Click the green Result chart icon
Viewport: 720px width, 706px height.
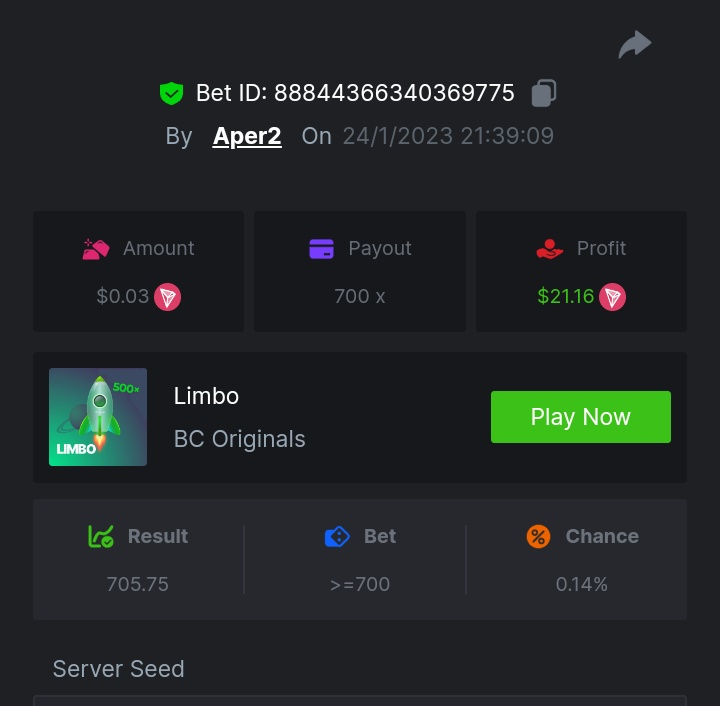(x=101, y=537)
